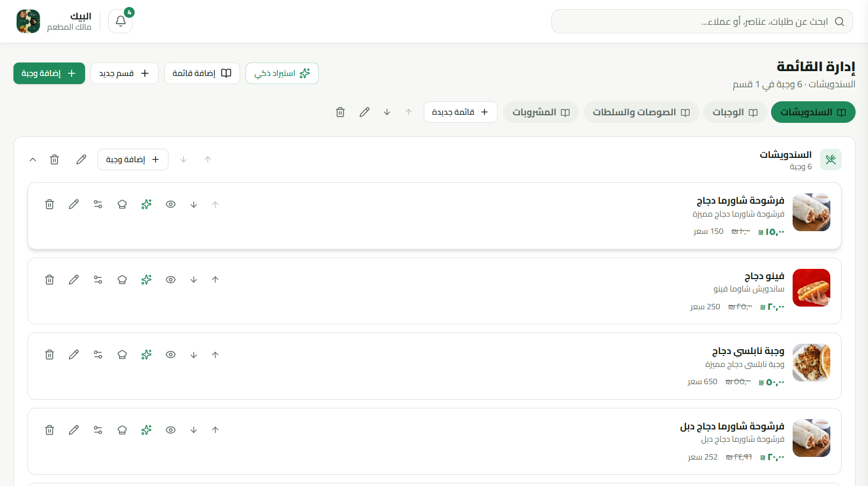Collapse the السندويشات section with its chevron
Viewport: 868px width, 486px height.
[x=33, y=159]
